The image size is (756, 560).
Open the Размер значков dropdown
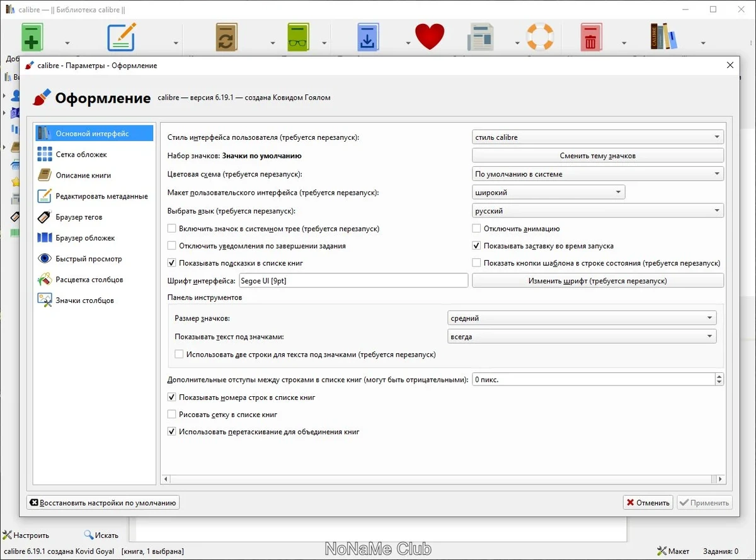(582, 318)
